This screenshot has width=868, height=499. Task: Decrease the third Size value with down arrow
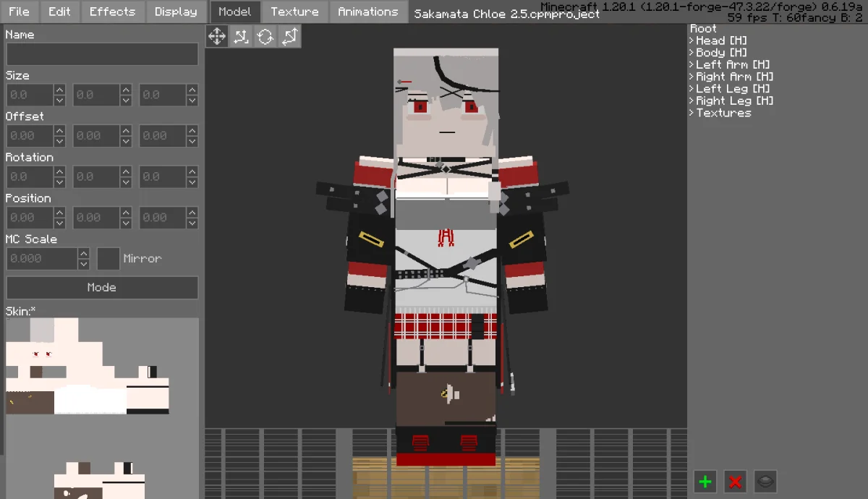[x=192, y=101]
